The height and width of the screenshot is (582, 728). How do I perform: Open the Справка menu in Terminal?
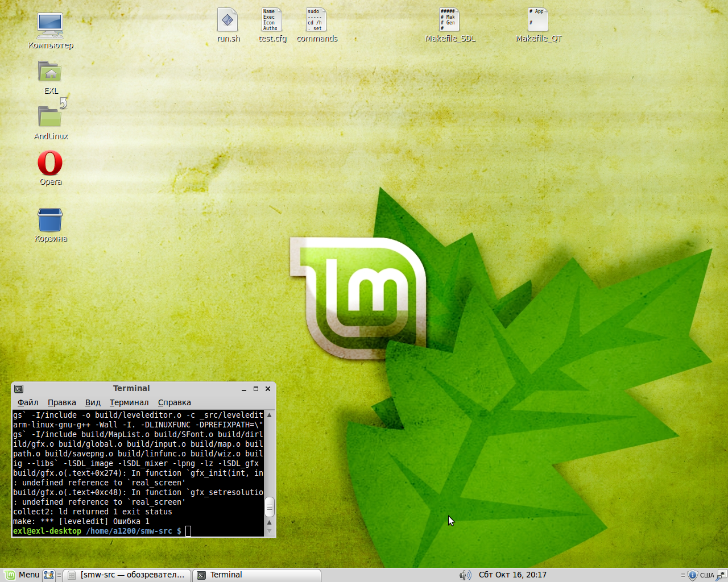(174, 402)
